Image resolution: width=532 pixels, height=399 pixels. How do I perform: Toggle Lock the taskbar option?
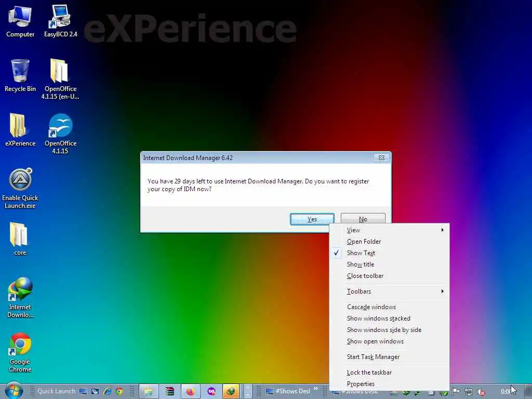point(390,373)
